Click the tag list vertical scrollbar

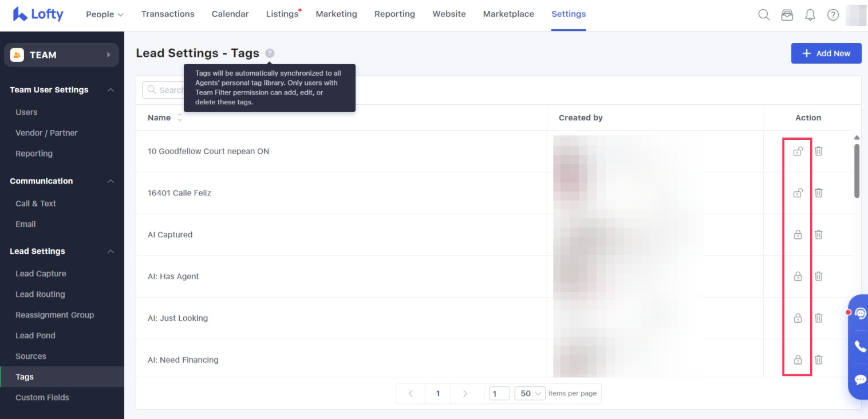coord(857,171)
